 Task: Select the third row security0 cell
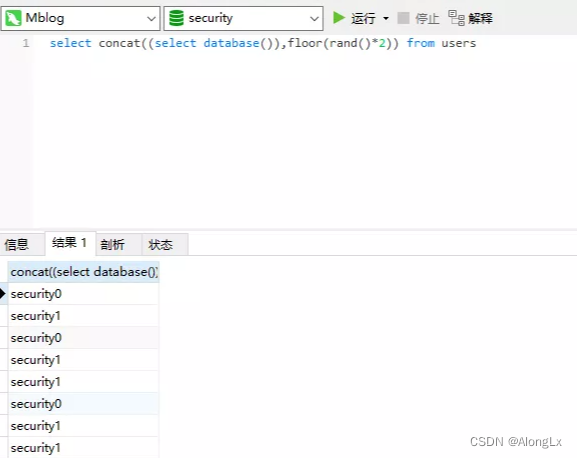[83, 338]
